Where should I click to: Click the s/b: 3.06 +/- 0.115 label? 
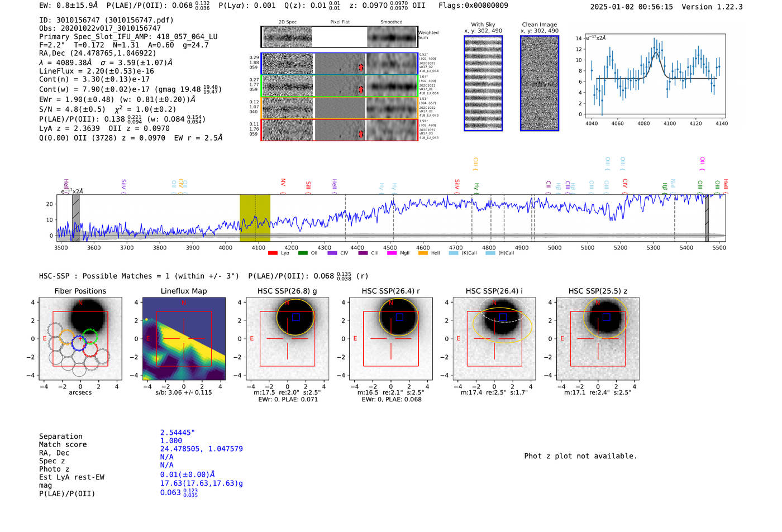(184, 392)
